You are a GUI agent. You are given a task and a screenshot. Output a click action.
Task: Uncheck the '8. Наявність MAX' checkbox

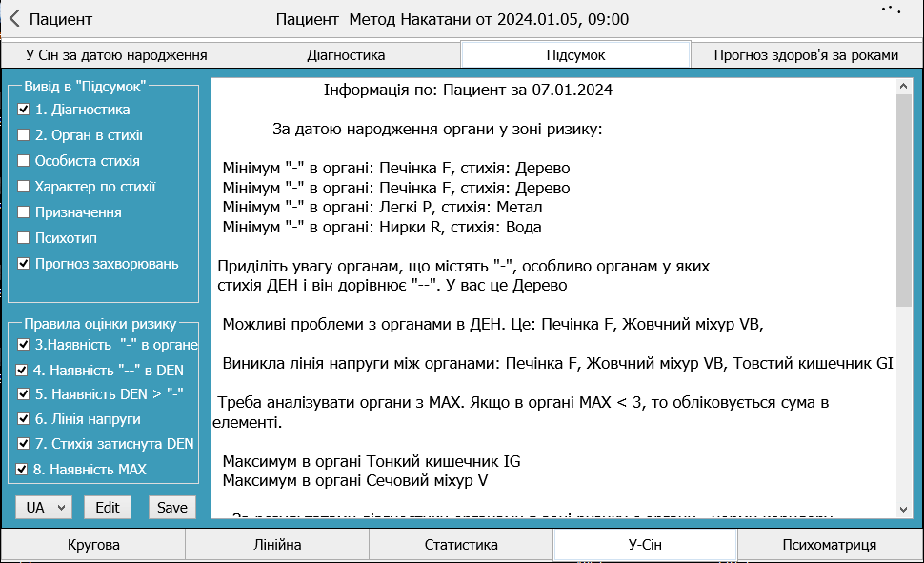coord(23,469)
